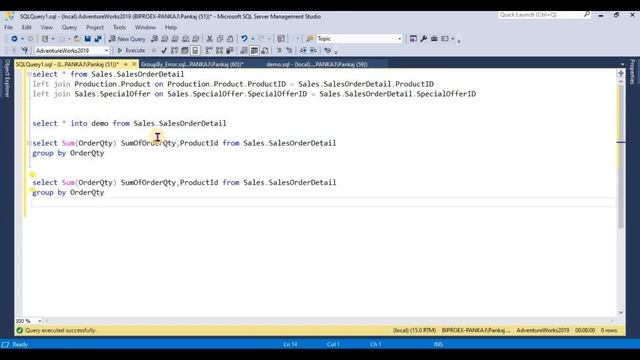Open the New Project dropdown arrow
Viewport: 640px width, 360px height.
pyautogui.click(x=53, y=38)
